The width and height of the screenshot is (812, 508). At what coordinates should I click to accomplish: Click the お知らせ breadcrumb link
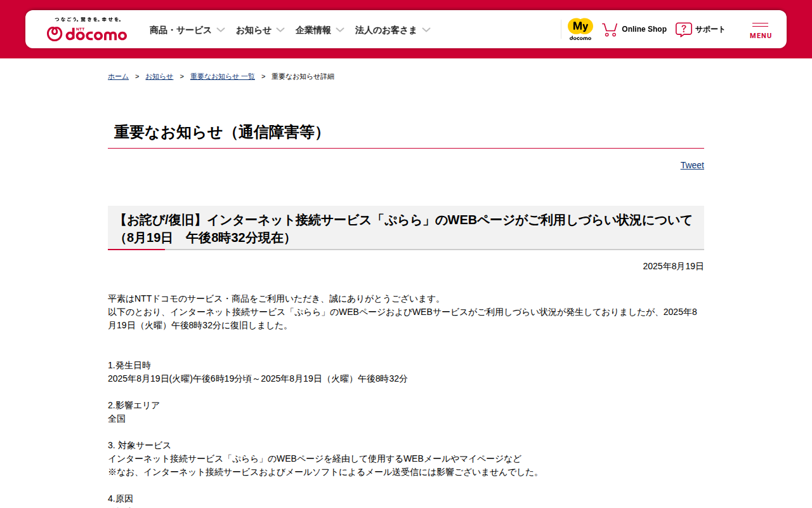[x=159, y=76]
